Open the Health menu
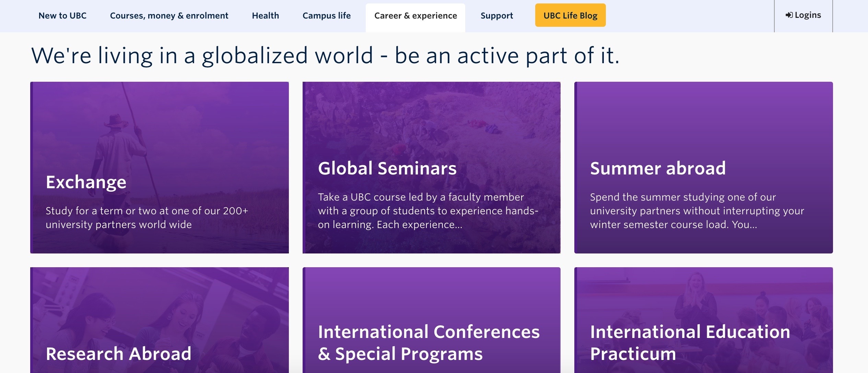 pyautogui.click(x=265, y=16)
